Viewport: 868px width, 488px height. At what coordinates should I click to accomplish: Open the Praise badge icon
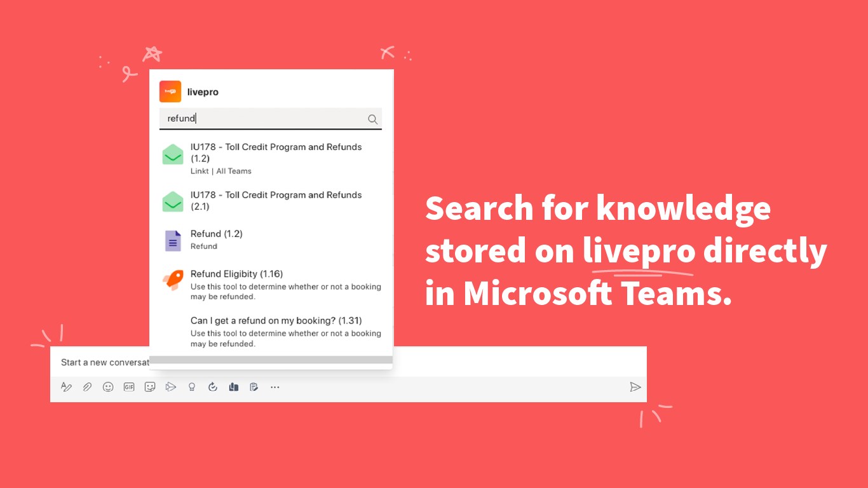tap(191, 386)
